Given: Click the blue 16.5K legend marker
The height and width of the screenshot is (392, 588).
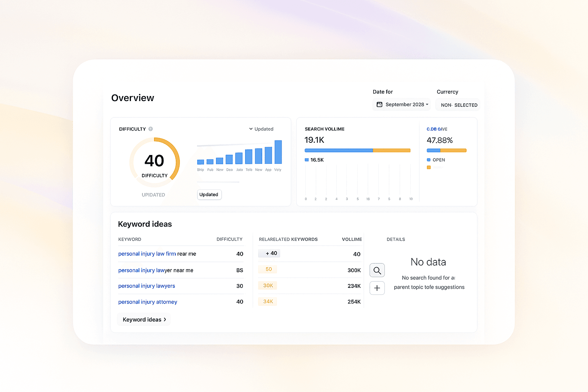Looking at the screenshot, I should tap(307, 160).
